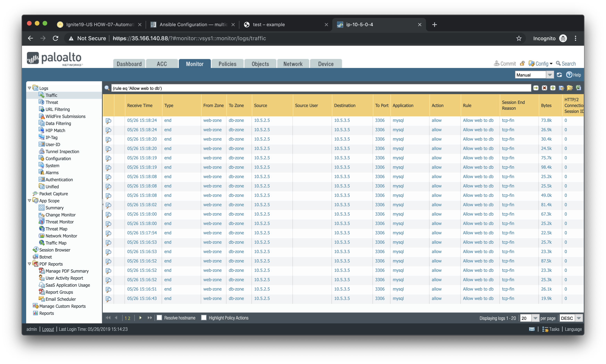Image resolution: width=606 pixels, height=364 pixels.
Task: Open the Config dropdown menu
Action: click(x=541, y=64)
